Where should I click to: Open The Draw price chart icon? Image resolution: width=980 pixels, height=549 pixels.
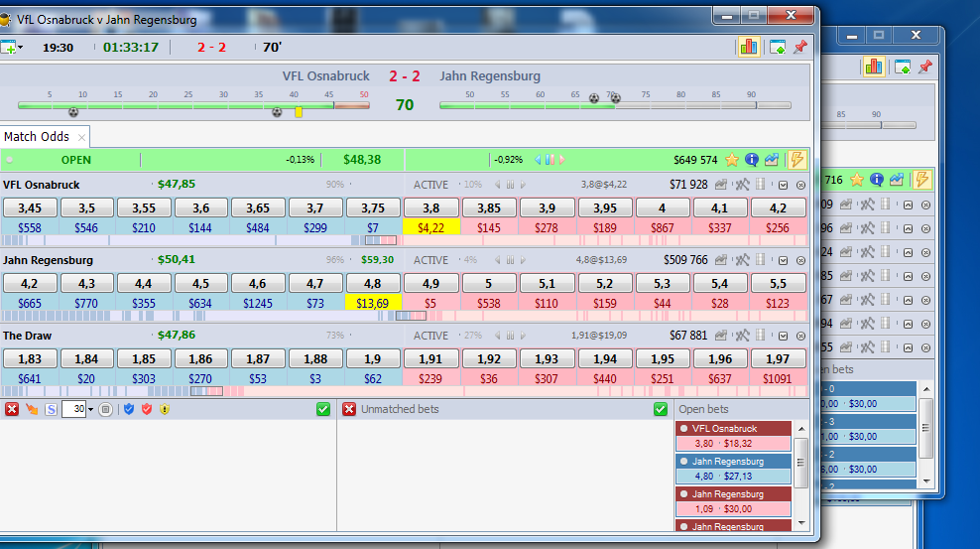coord(721,336)
